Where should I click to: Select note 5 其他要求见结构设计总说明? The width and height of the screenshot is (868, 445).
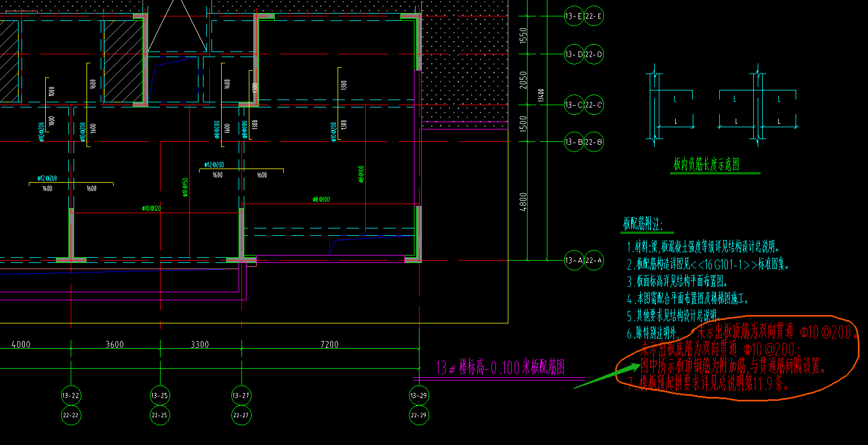pos(673,315)
